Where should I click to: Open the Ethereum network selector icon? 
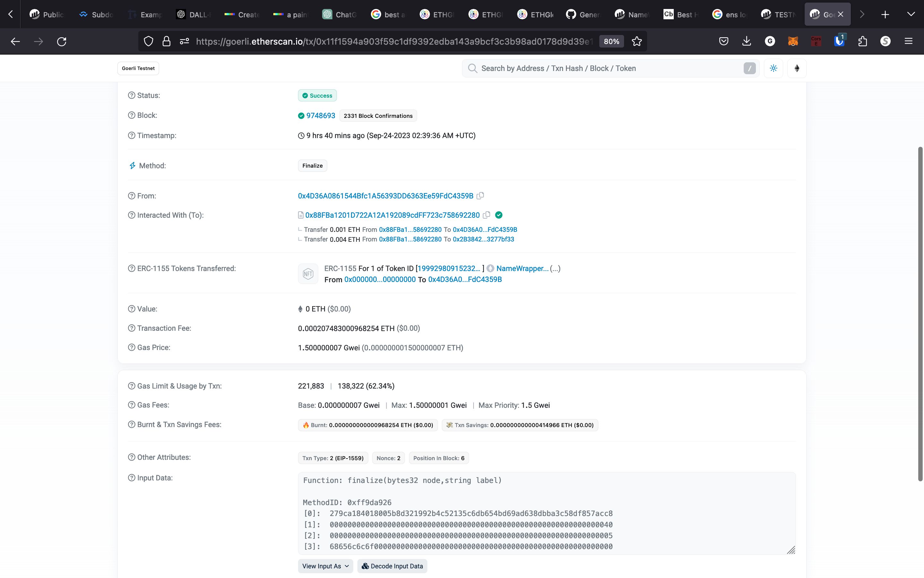click(x=797, y=68)
